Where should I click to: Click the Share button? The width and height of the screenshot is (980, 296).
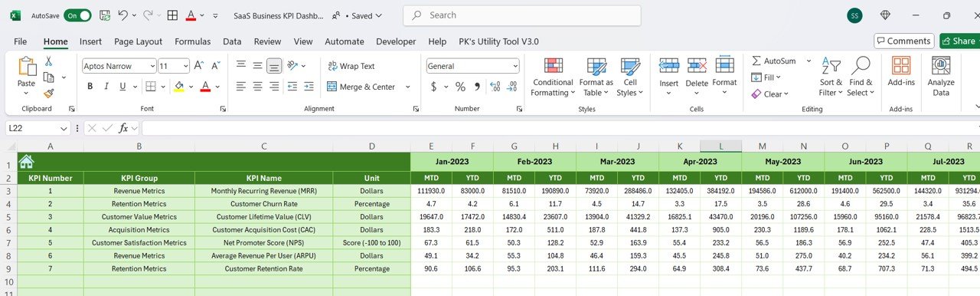click(960, 41)
